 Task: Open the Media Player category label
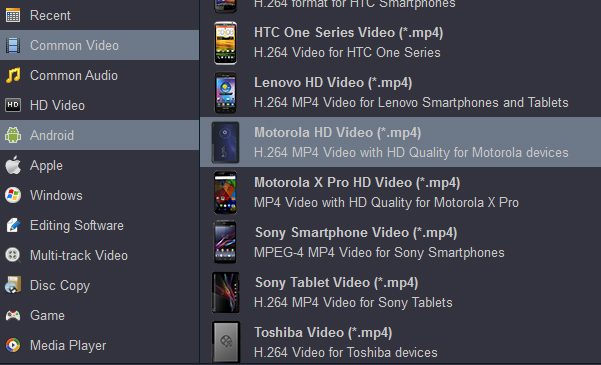click(68, 345)
